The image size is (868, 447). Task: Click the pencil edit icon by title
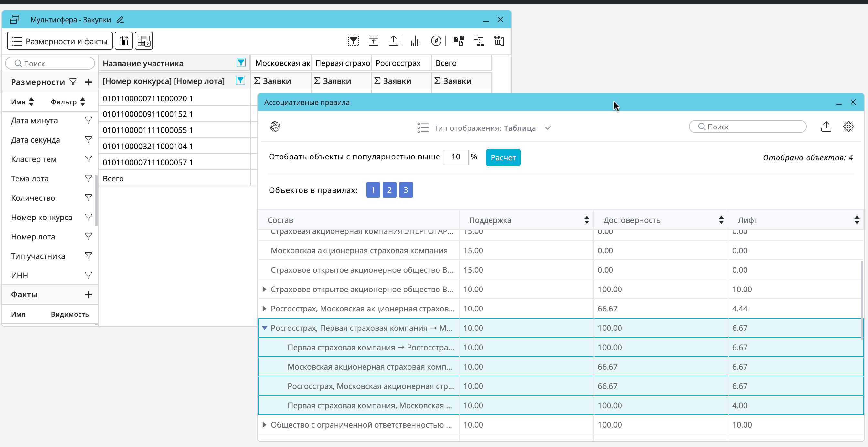coord(120,19)
